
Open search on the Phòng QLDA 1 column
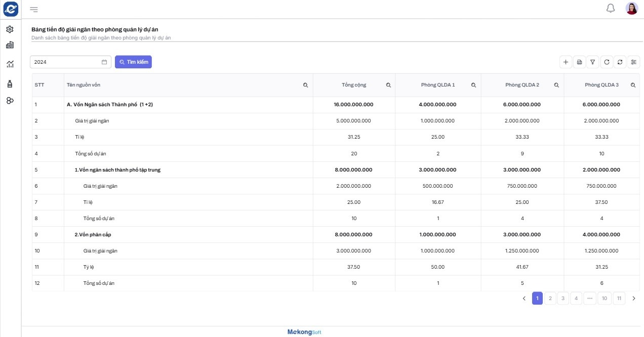point(473,85)
